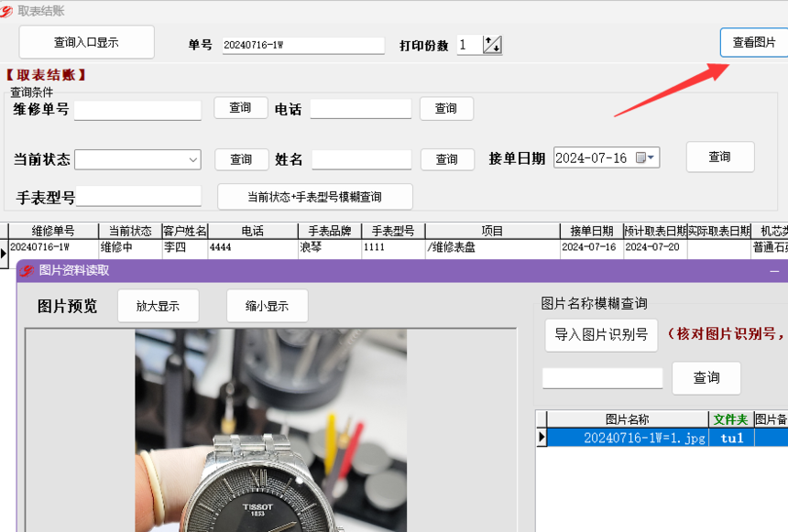Click brand cell 浪琴
This screenshot has width=788, height=532.
[330, 247]
